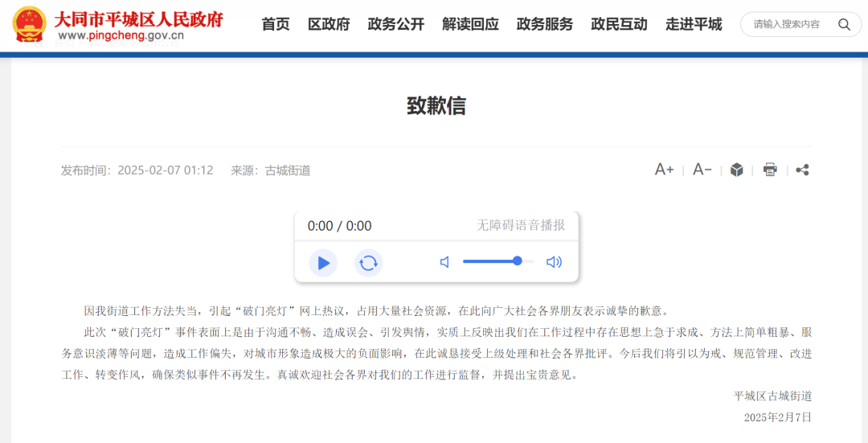Screen dimensions: 868x443
Task: Open the 区政府 menu
Action: 329,24
